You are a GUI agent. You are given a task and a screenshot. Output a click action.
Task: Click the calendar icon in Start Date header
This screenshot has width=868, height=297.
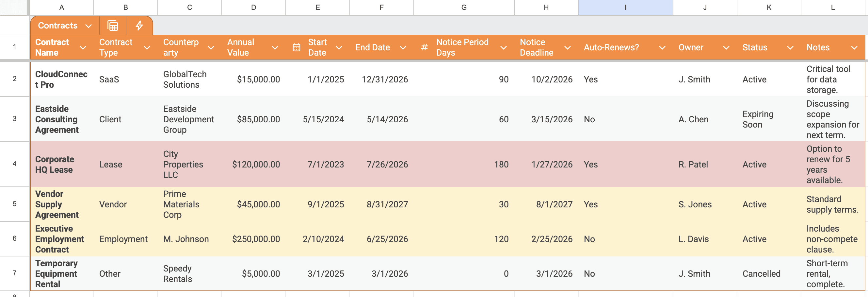pos(297,47)
